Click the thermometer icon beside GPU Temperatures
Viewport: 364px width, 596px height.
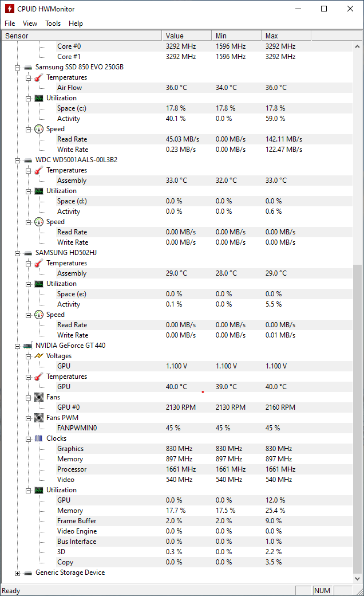[38, 377]
